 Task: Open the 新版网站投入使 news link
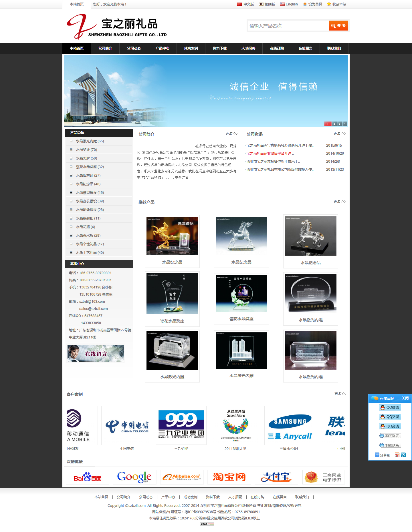coord(280,170)
